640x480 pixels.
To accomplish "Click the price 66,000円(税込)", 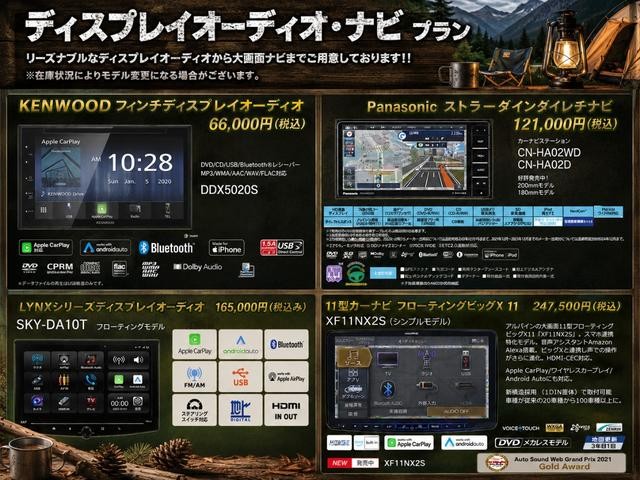I will point(257,123).
